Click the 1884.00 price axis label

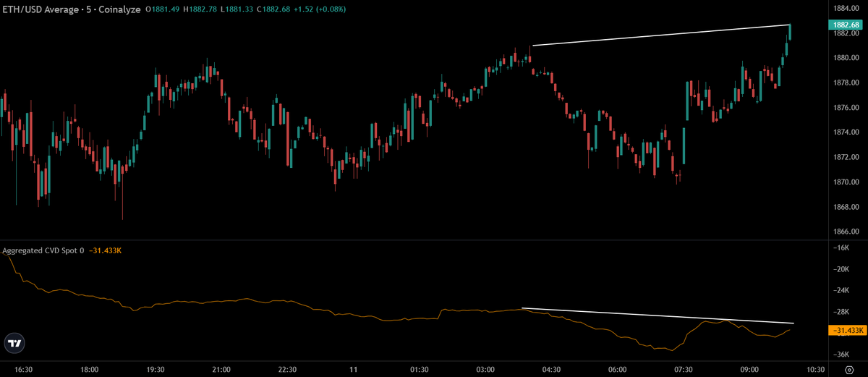(x=846, y=9)
